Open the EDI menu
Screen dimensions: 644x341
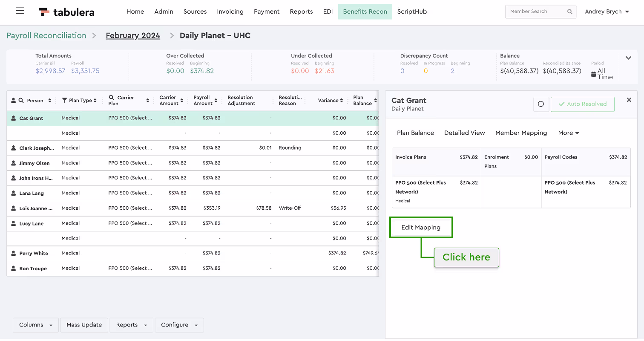click(328, 12)
